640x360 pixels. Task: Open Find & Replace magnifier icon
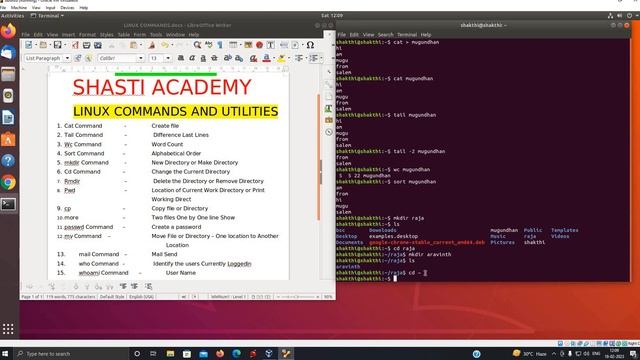(197, 45)
